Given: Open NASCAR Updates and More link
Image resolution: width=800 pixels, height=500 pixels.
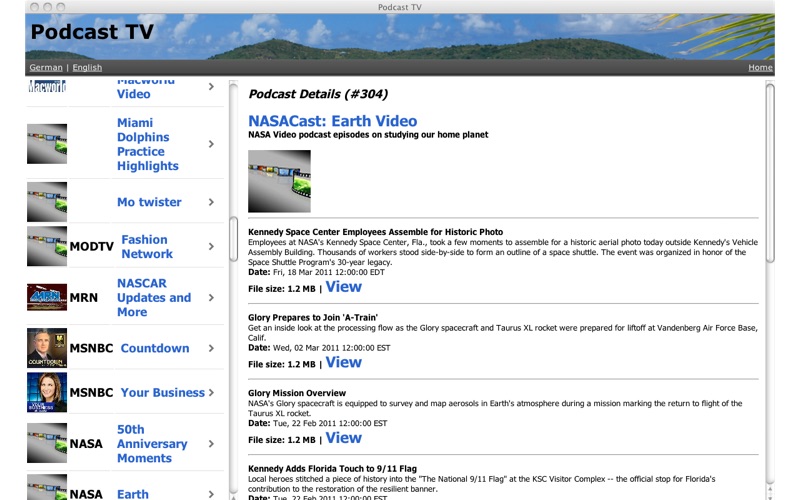Looking at the screenshot, I should click(154, 297).
